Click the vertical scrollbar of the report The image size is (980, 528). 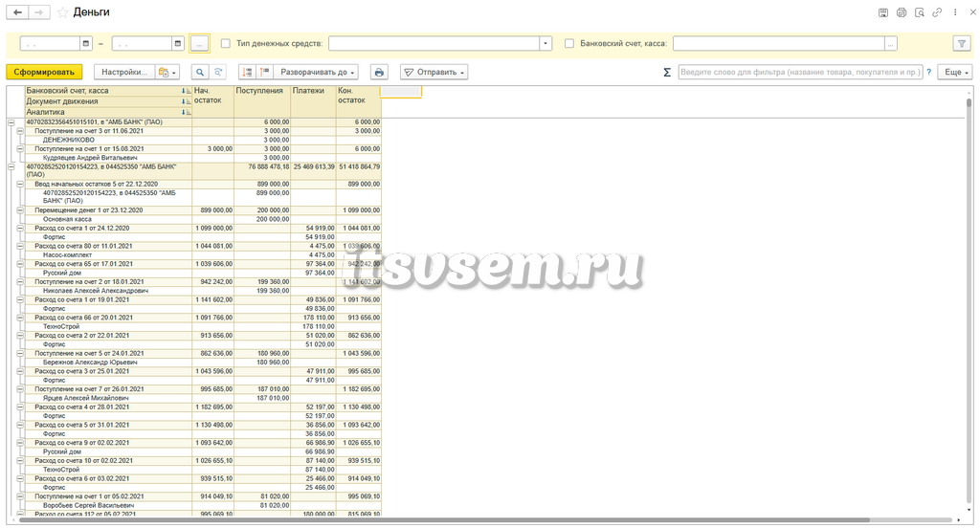[x=969, y=300]
